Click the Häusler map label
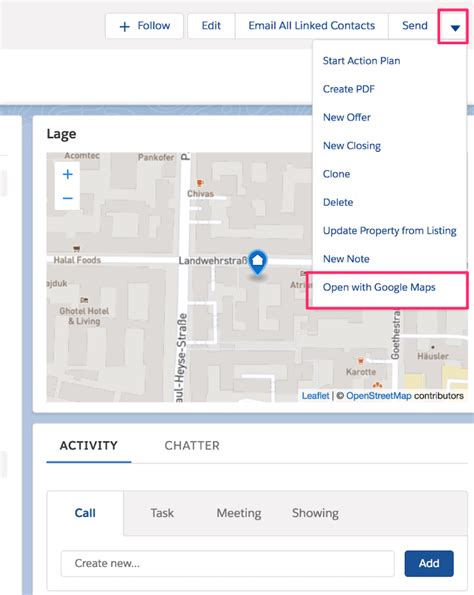This screenshot has width=474, height=595. (x=433, y=356)
